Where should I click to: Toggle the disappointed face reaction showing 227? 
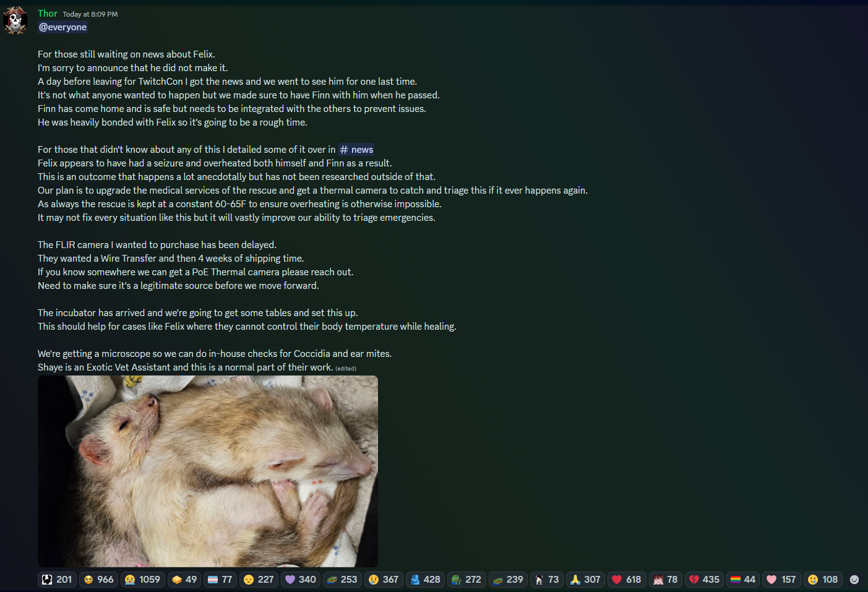(x=259, y=580)
